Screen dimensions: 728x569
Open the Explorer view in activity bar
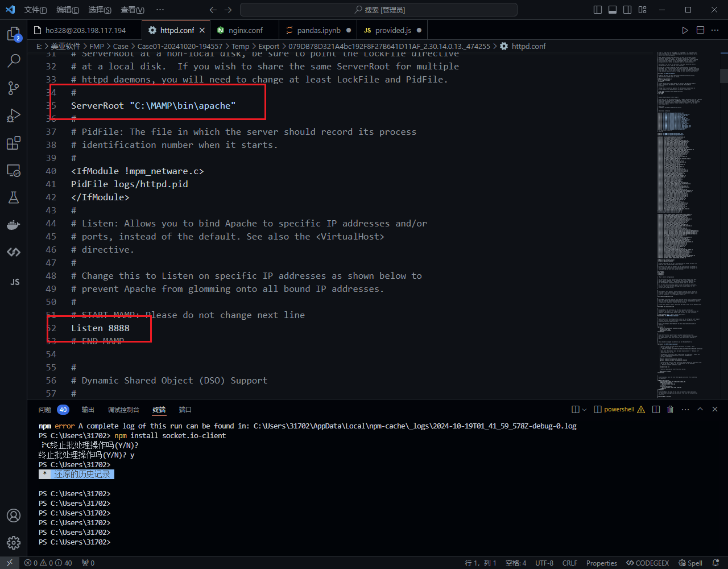[x=14, y=34]
